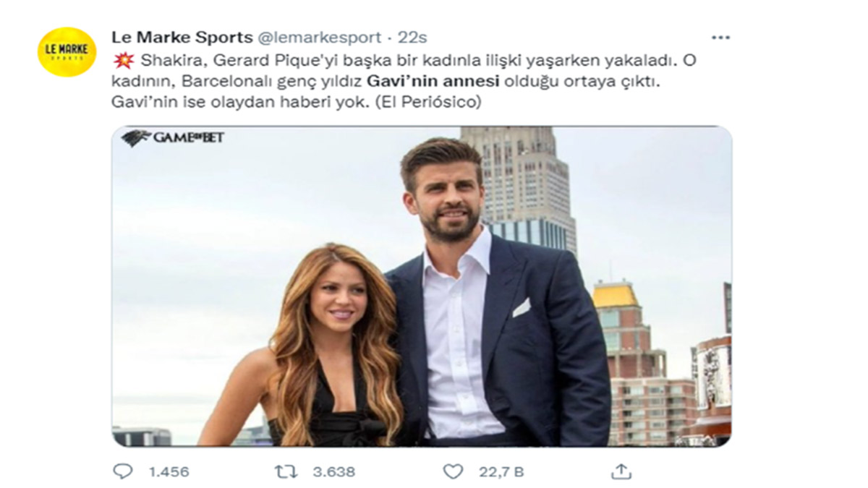This screenshot has width=868, height=488.
Task: Open the three-dot more options menu
Action: (720, 38)
